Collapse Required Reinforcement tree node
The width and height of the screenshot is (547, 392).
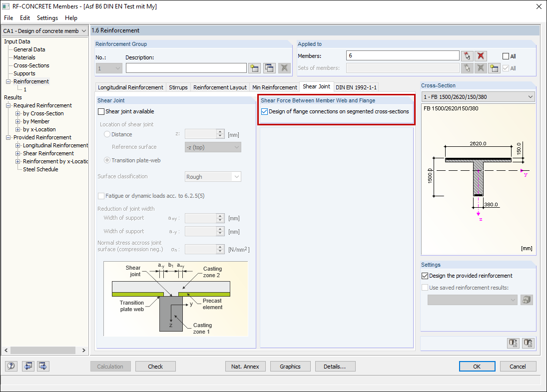[8, 105]
